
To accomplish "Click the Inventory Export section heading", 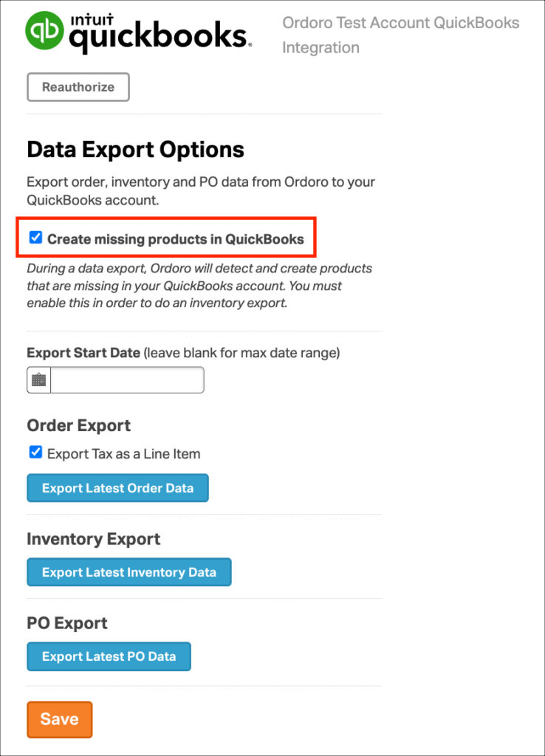I will [94, 539].
